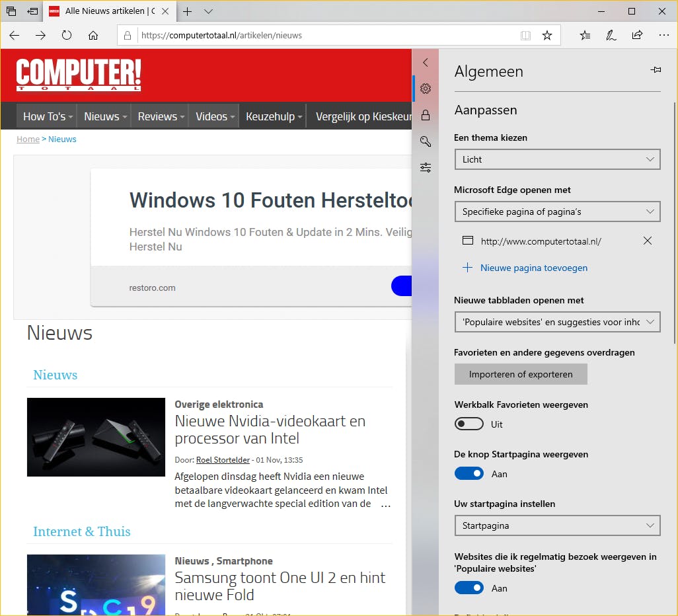678x616 pixels.
Task: Refresh the current page
Action: click(x=67, y=36)
